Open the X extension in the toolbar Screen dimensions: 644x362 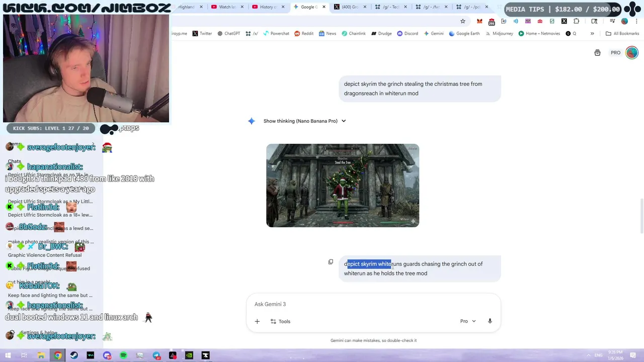[x=564, y=21]
